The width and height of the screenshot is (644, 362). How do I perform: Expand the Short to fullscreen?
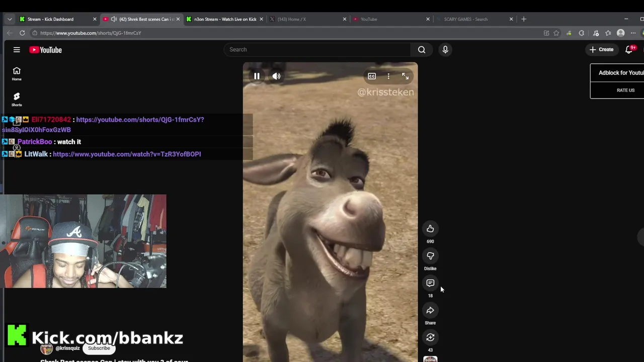click(405, 76)
